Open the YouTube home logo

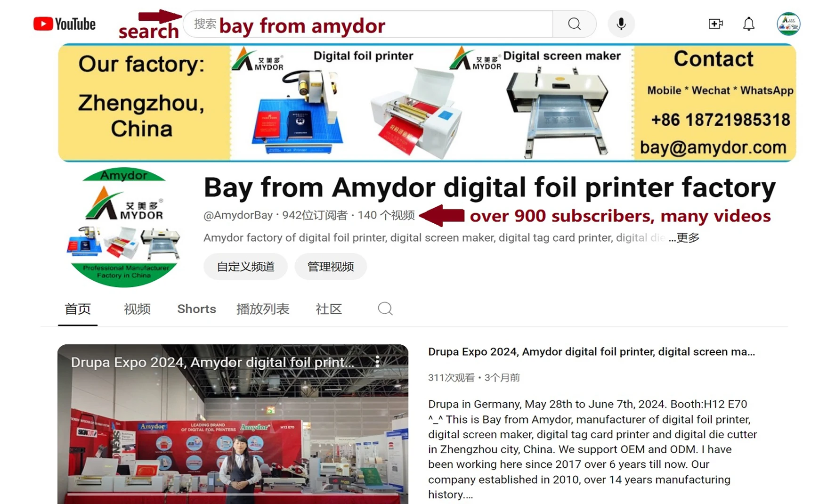pos(65,24)
